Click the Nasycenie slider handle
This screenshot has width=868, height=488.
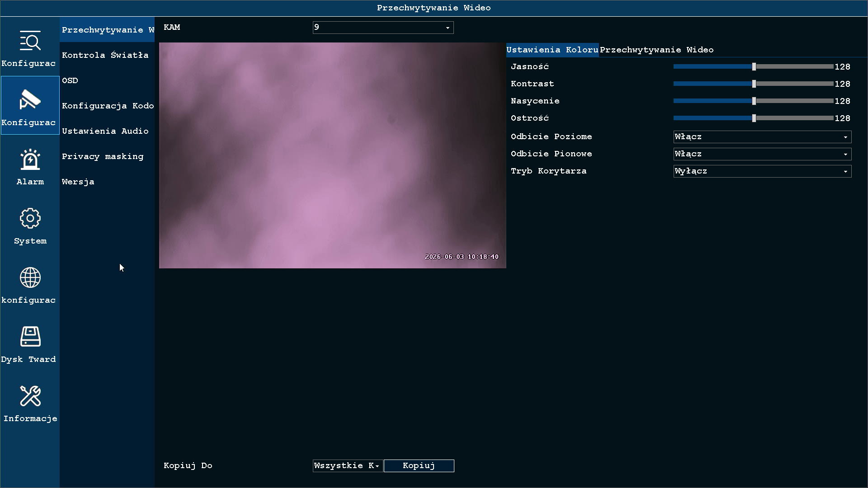[x=754, y=101]
